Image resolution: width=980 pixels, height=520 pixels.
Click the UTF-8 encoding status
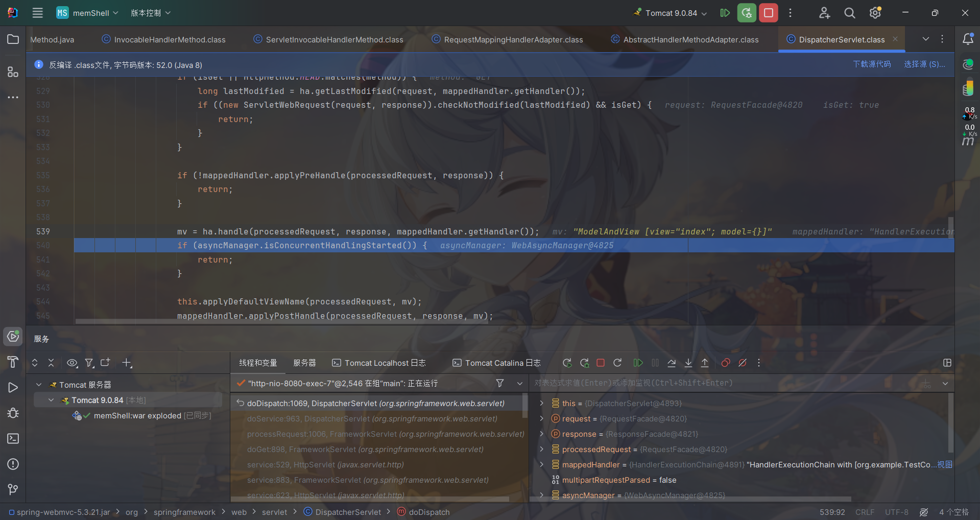[897, 512]
